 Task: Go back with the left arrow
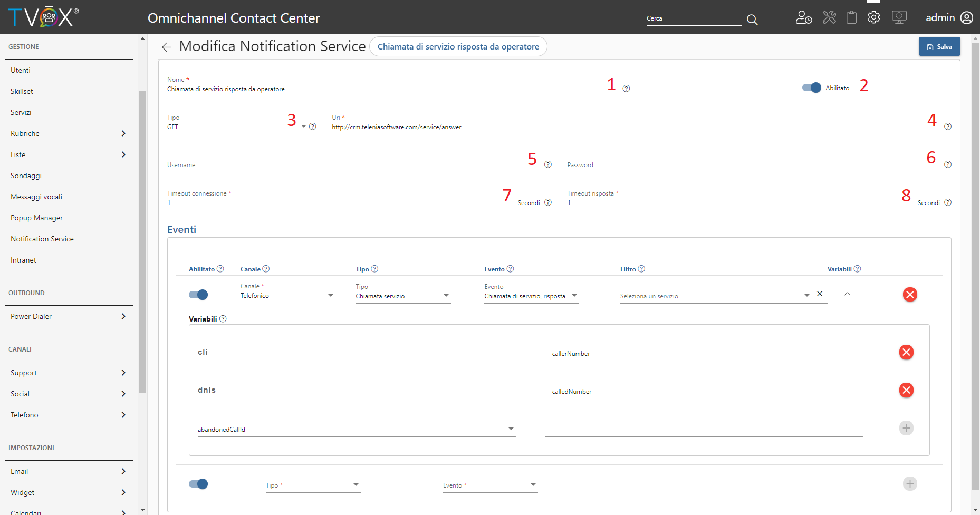166,47
